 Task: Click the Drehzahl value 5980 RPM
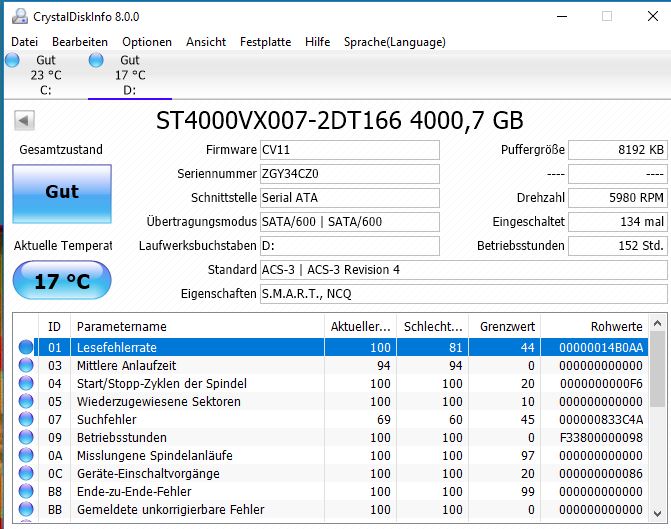click(x=618, y=198)
